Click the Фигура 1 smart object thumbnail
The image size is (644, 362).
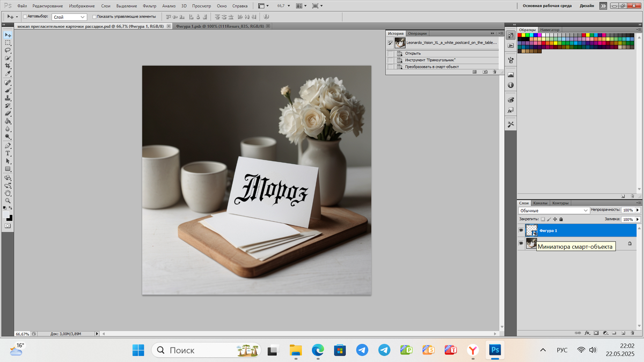(531, 231)
